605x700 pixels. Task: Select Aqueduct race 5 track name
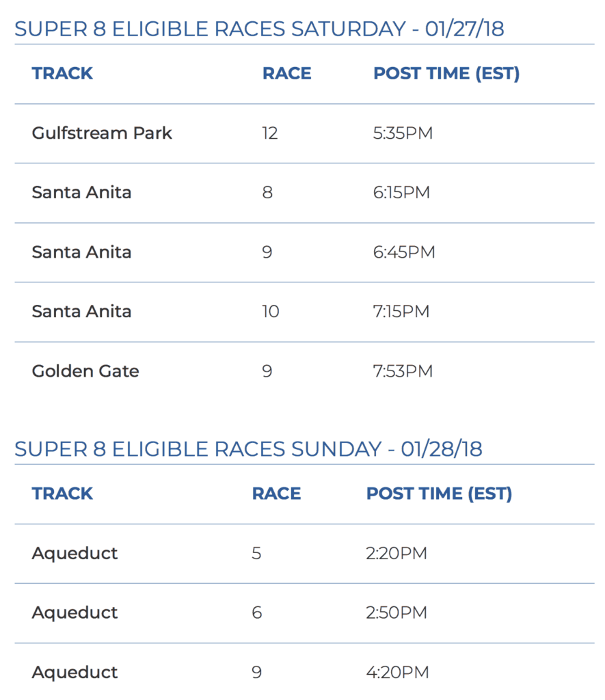75,554
